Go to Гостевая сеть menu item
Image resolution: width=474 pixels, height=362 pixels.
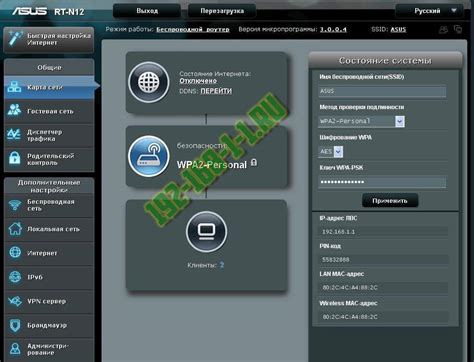49,111
